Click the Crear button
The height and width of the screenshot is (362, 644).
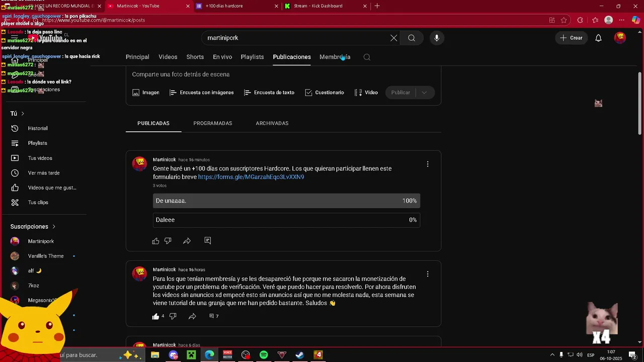(x=572, y=38)
